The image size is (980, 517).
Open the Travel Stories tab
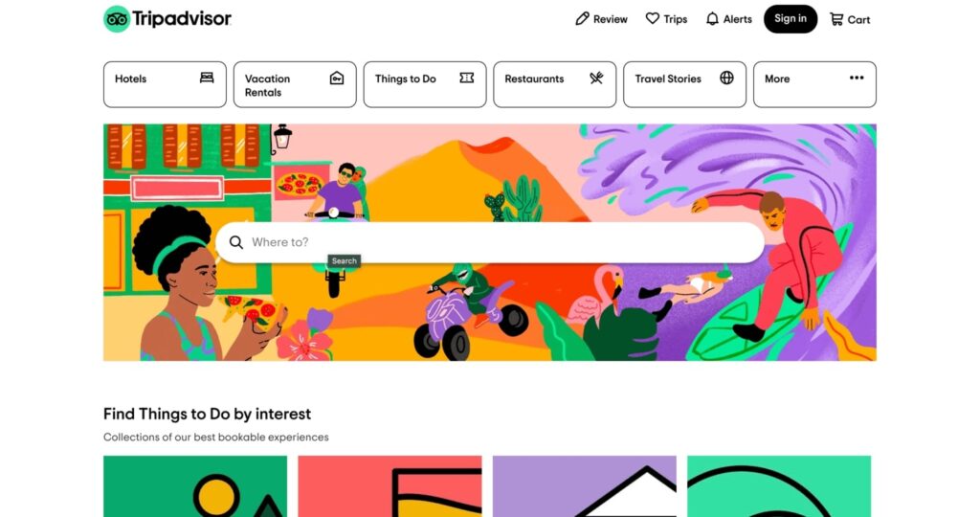tap(684, 84)
